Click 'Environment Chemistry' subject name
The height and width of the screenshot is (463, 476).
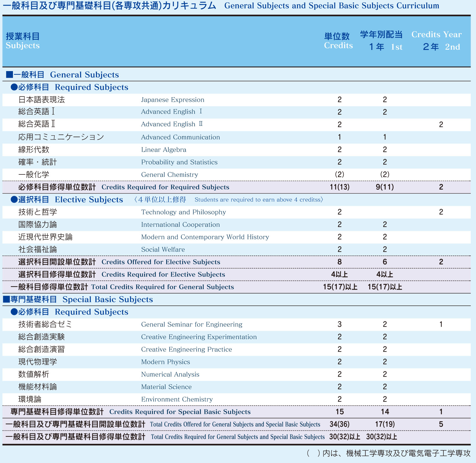coord(177,399)
